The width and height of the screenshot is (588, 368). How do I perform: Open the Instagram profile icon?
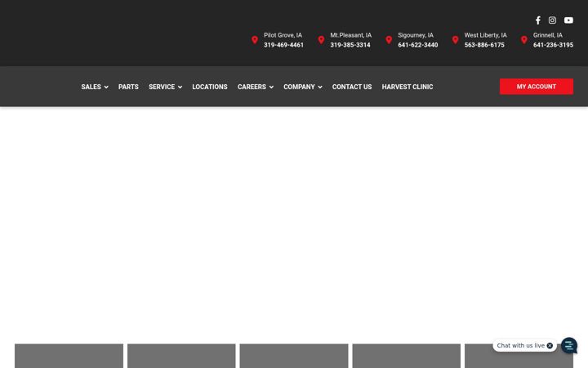(552, 20)
